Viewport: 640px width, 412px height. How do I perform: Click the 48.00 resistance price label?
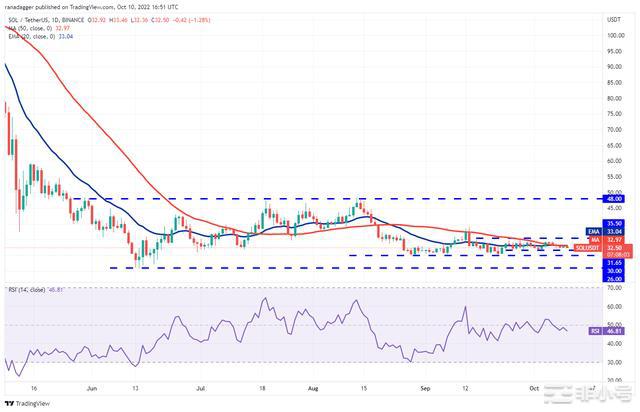coord(613,199)
